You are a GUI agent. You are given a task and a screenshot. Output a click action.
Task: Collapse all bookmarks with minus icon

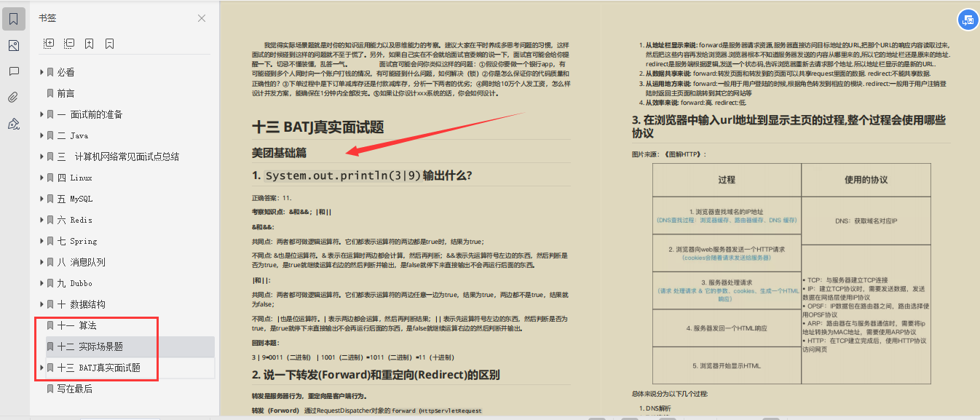69,44
